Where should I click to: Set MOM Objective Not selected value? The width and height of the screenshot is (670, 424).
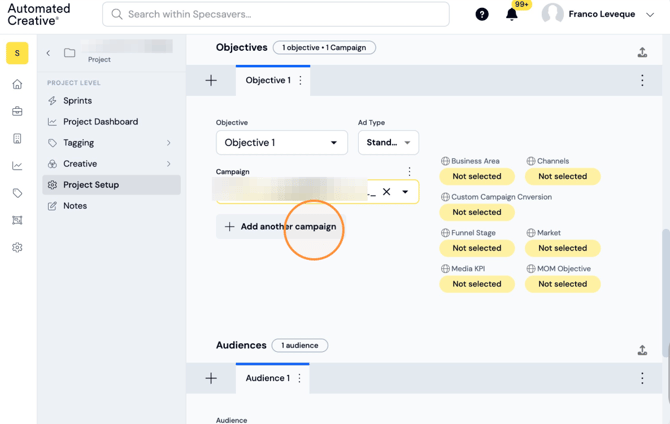[563, 284]
